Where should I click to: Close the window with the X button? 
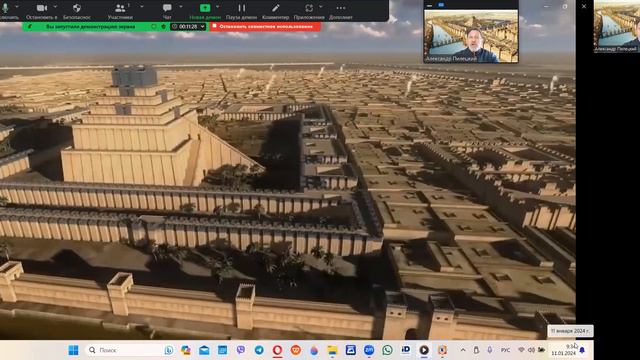click(584, 6)
